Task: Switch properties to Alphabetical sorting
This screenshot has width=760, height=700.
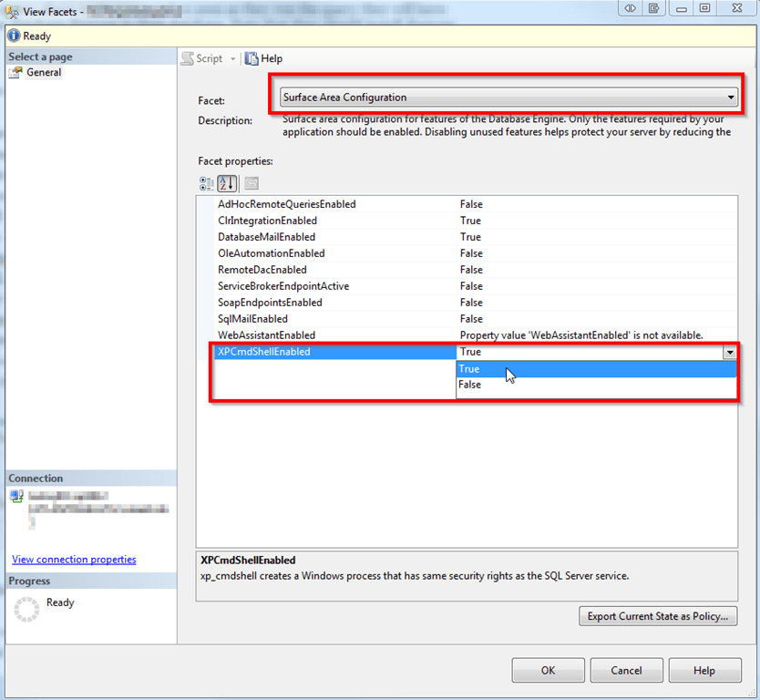Action: pyautogui.click(x=225, y=182)
